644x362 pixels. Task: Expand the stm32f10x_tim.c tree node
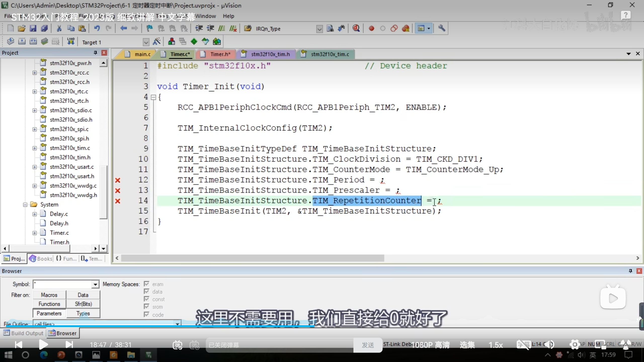(34, 148)
